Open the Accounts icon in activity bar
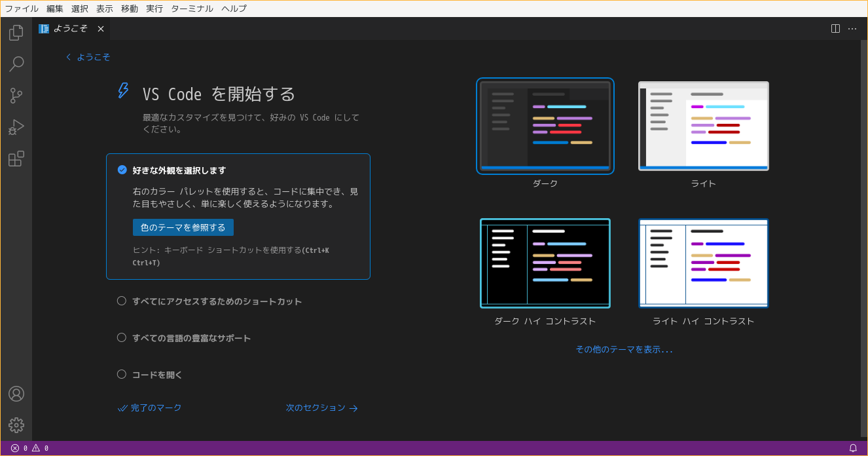 [16, 394]
